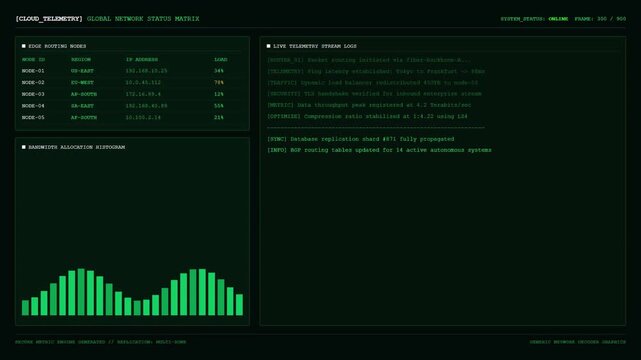Click the EDGE ROUTING NODES panel title
Screen dimensions: 641x360
click(57, 46)
